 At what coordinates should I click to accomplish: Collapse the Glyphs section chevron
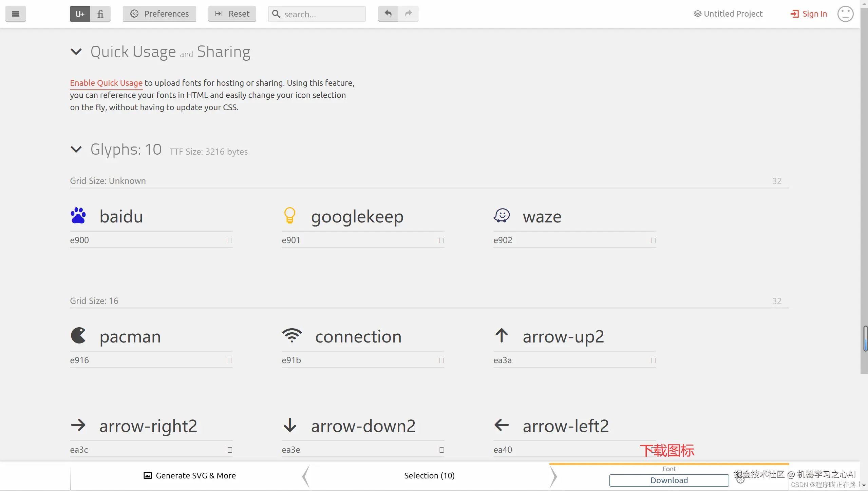pos(76,149)
